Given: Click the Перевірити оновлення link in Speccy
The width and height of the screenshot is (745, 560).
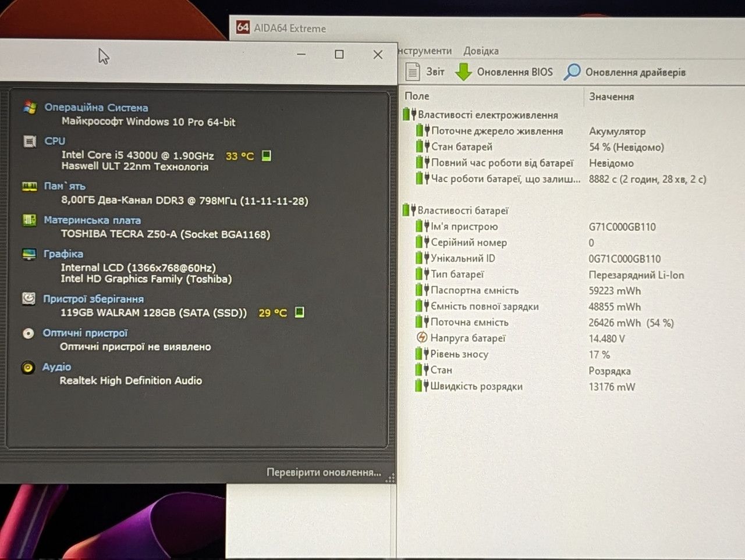Looking at the screenshot, I should pos(324,472).
